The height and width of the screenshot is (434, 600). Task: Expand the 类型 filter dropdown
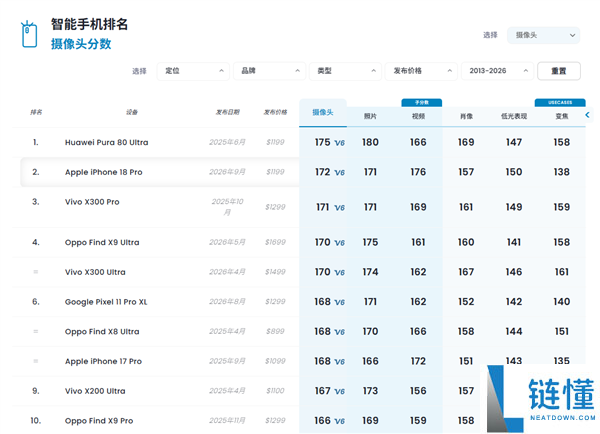345,71
